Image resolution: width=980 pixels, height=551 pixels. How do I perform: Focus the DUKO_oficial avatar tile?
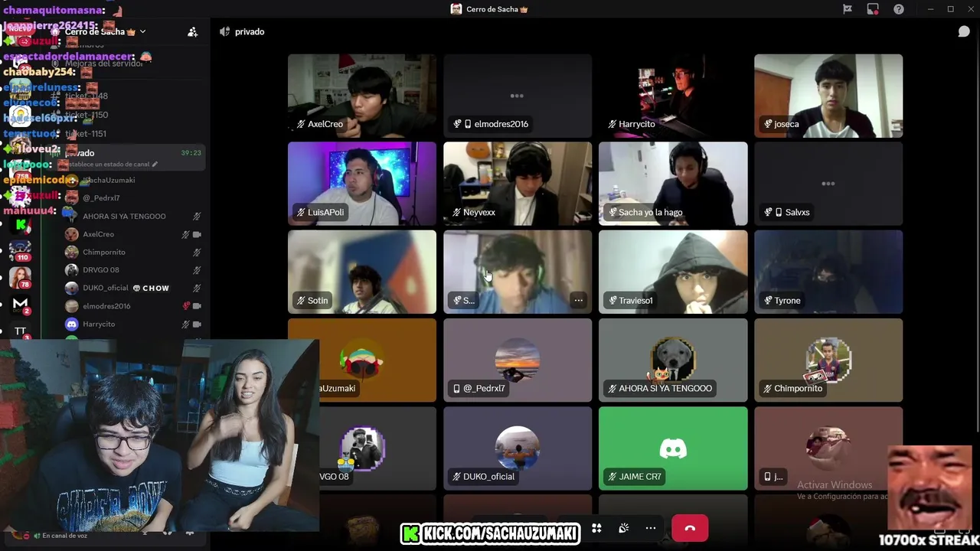[x=518, y=448]
